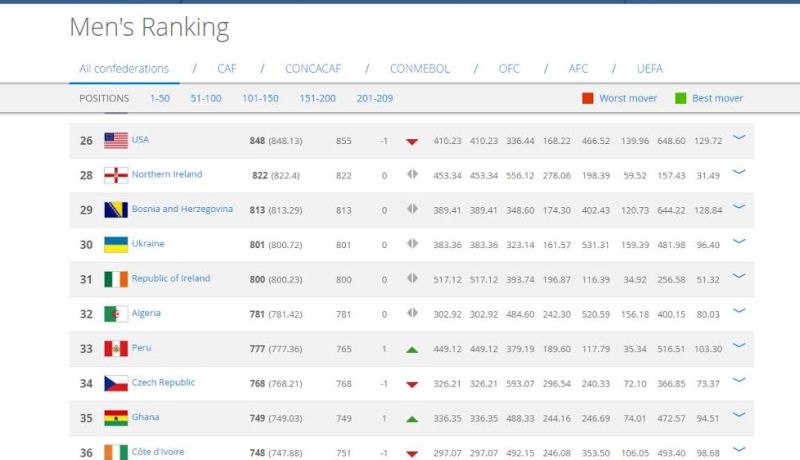This screenshot has width=800, height=460.
Task: Expand the Ukraine row details chevron
Action: [739, 241]
